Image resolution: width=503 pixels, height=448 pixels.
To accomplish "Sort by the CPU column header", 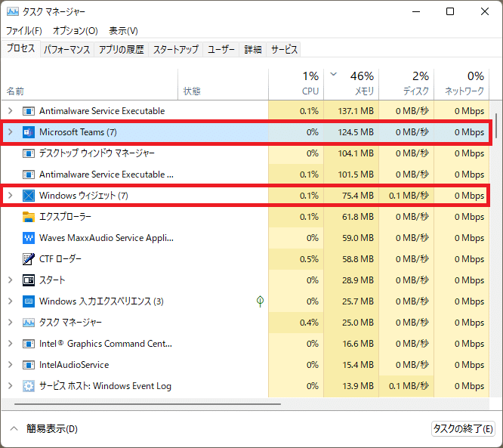I will [x=296, y=85].
